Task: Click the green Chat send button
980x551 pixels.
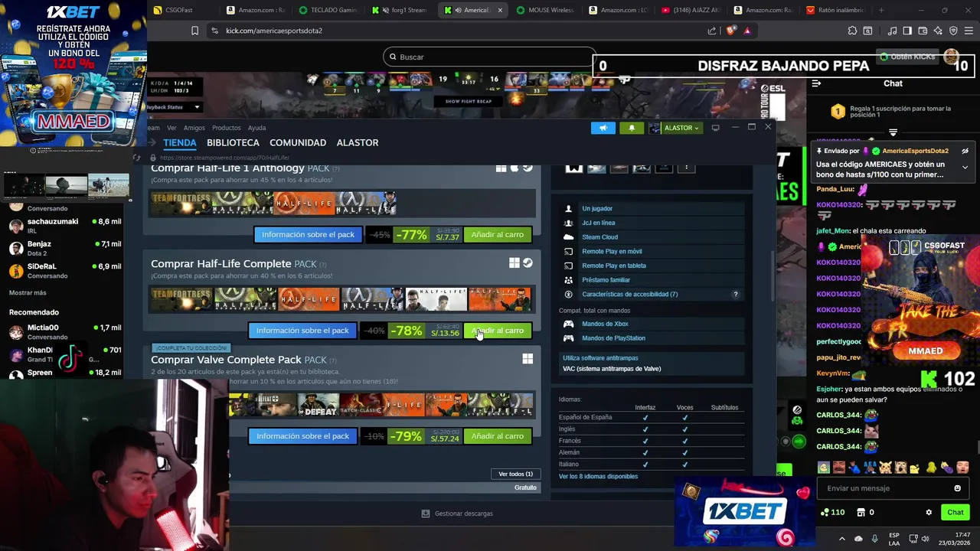Action: tap(955, 512)
